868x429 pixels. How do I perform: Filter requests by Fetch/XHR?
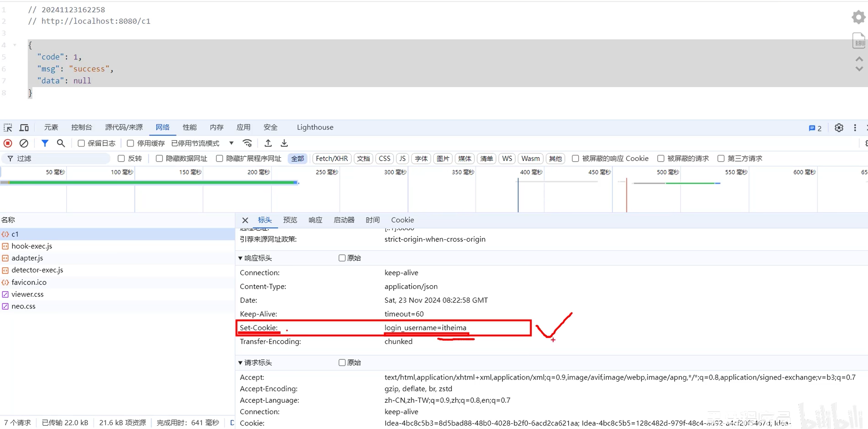[331, 159]
